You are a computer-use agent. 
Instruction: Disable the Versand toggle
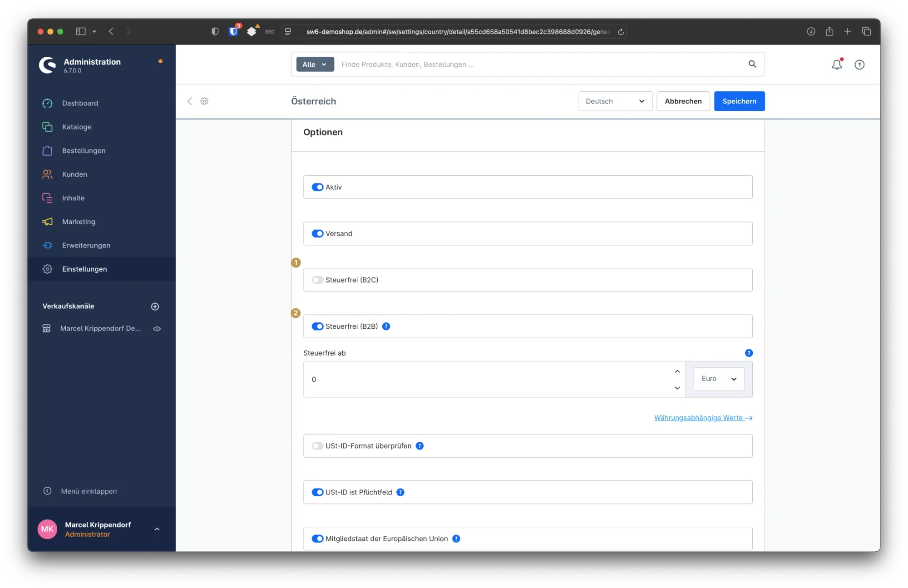317,233
